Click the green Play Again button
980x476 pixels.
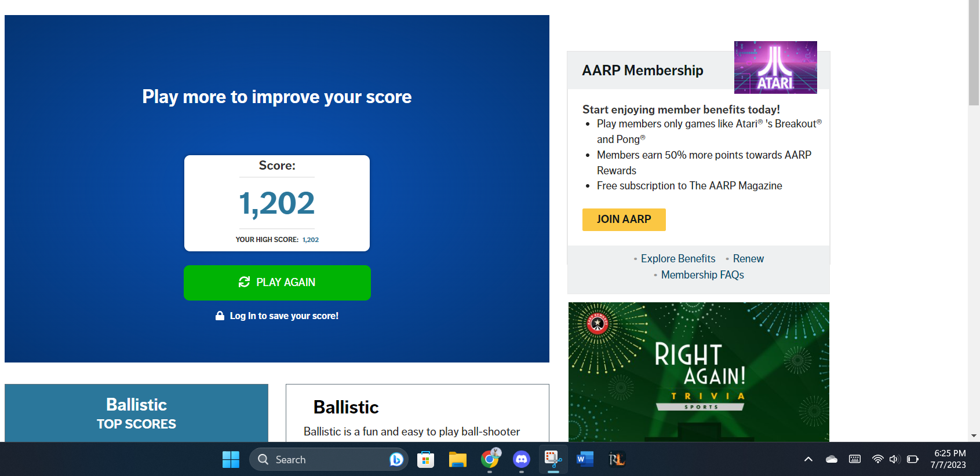coord(277,283)
